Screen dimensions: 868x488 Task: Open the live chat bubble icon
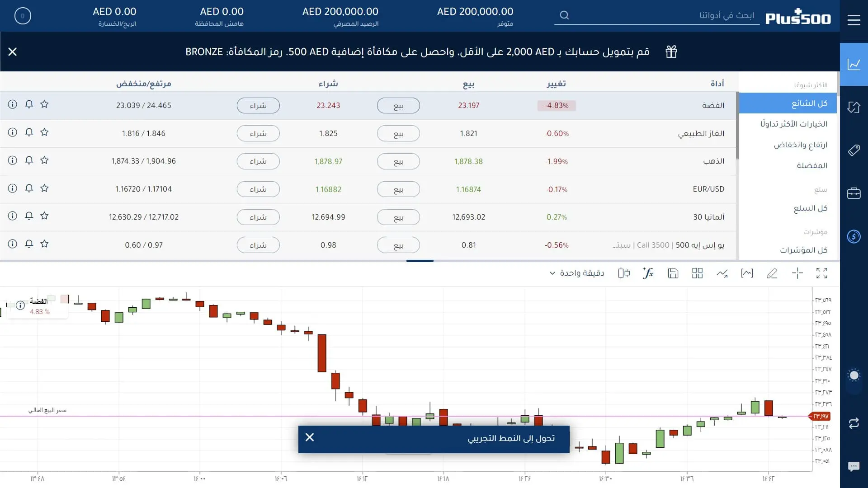(x=854, y=466)
